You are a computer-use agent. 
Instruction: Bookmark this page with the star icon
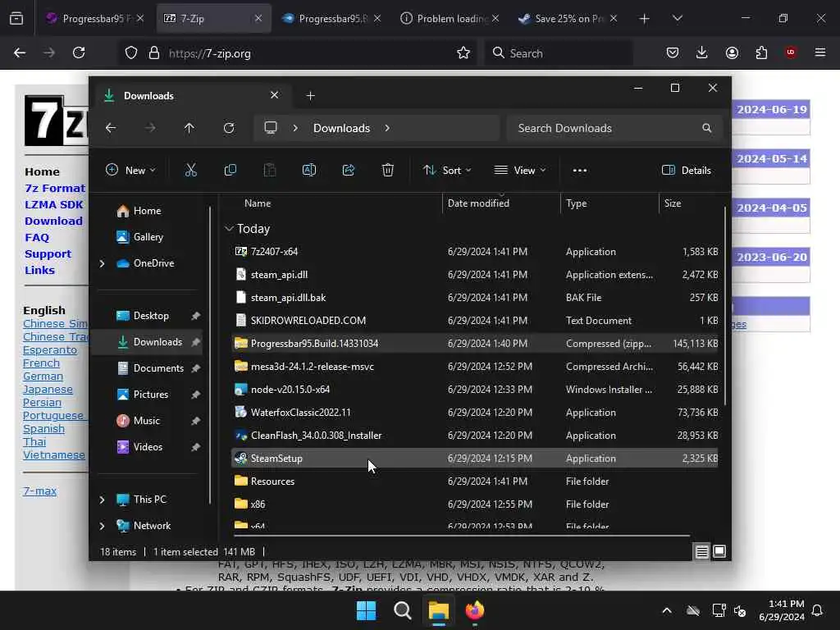[x=463, y=52]
